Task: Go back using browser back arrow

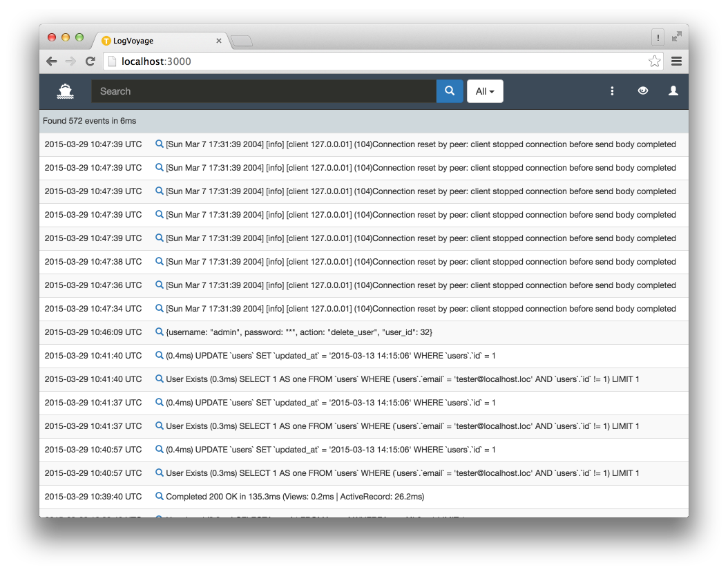Action: coord(52,61)
